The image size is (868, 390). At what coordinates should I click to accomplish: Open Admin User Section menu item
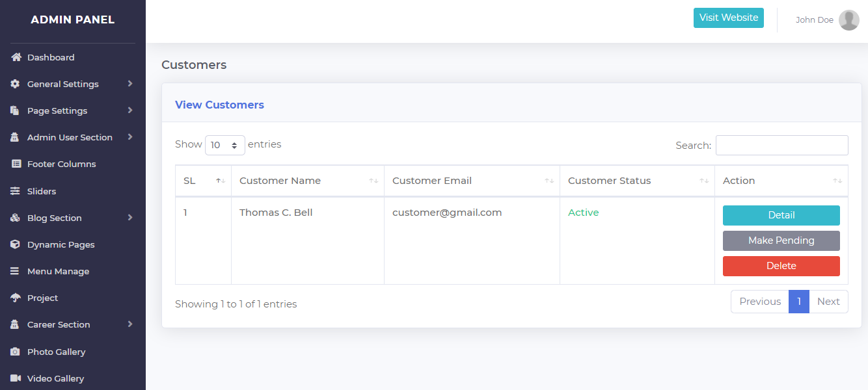click(70, 137)
